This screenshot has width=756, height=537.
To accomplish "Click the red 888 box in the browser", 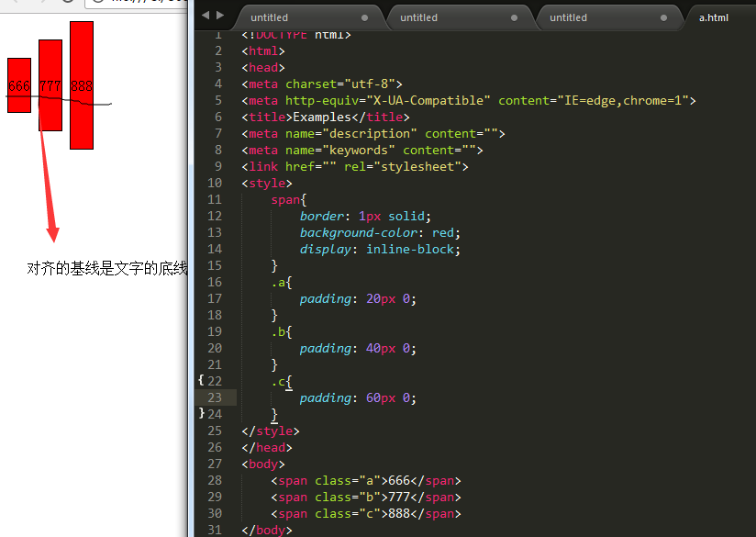I will [x=82, y=85].
